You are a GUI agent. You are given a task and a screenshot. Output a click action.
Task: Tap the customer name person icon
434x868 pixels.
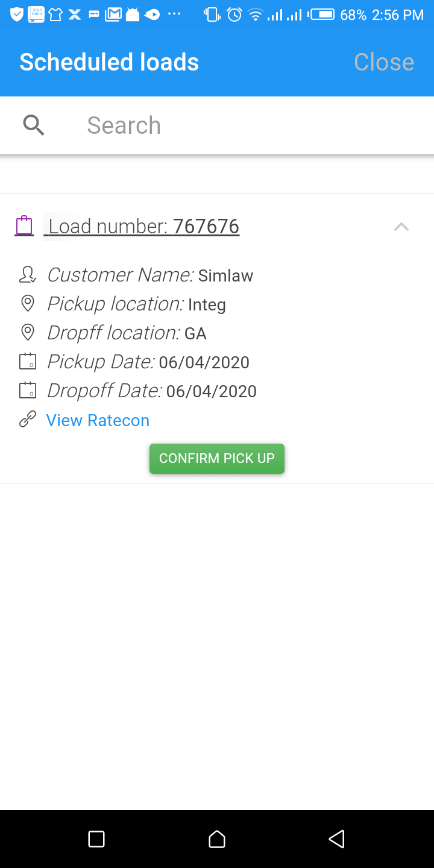pyautogui.click(x=27, y=275)
